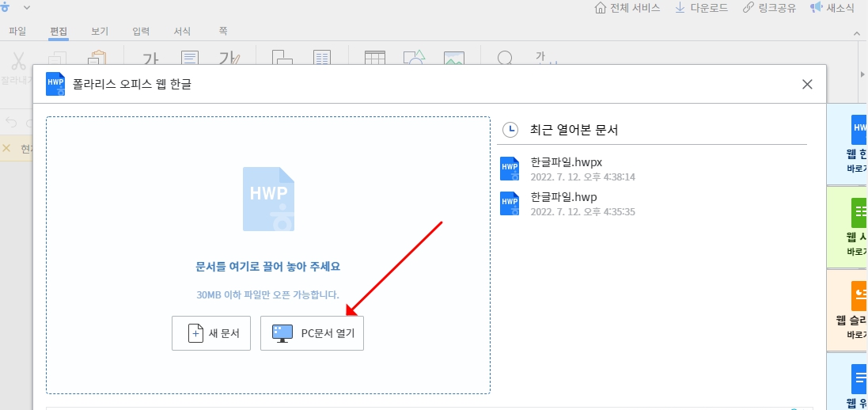Insert a table via the grid icon
The height and width of the screenshot is (410, 868).
375,59
